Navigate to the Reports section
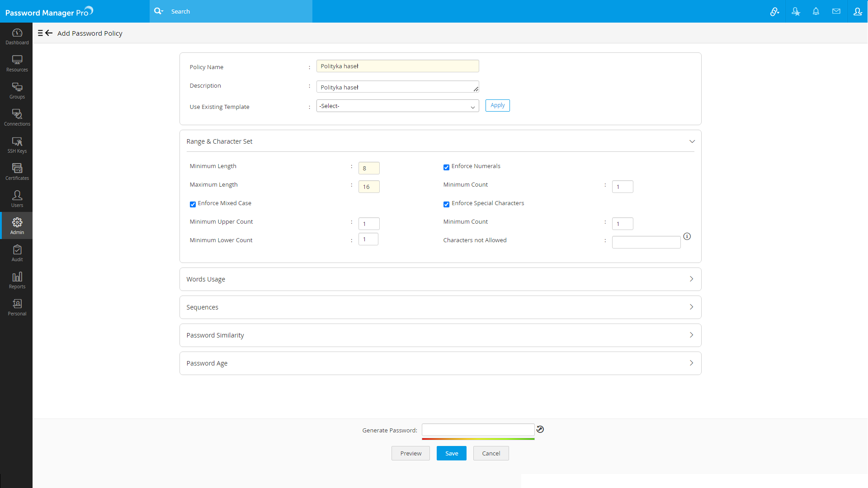868x488 pixels. coord(17,280)
